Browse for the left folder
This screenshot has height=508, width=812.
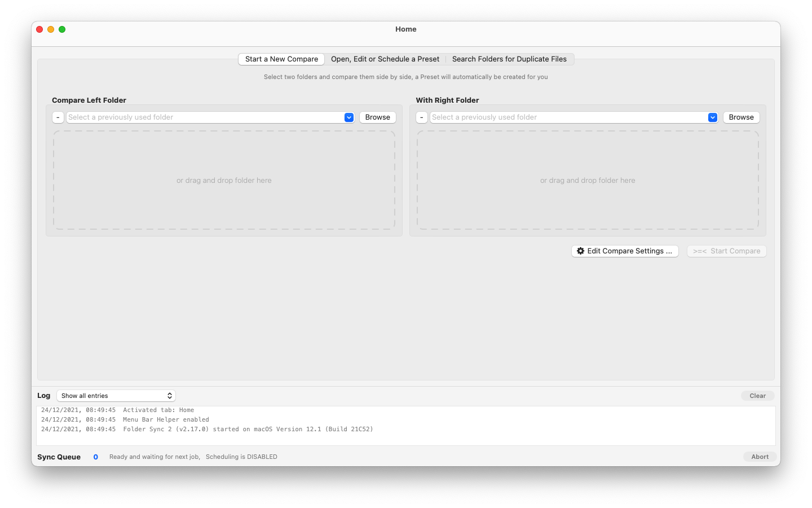377,117
